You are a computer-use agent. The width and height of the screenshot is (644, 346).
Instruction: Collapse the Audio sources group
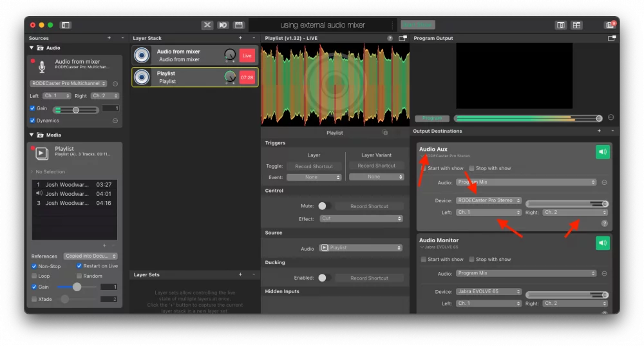(x=32, y=48)
